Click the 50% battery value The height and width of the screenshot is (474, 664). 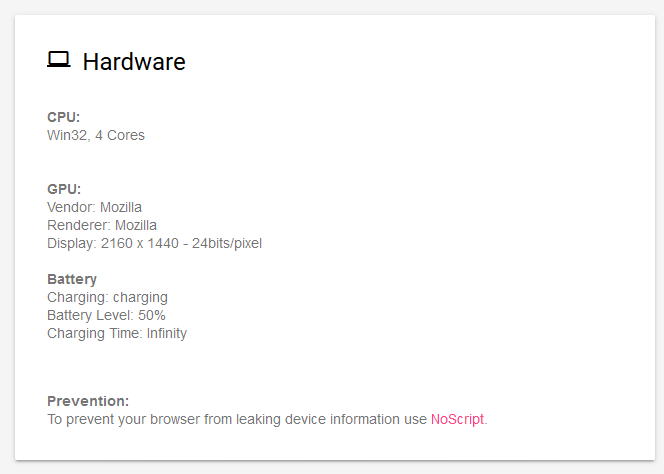click(x=150, y=315)
